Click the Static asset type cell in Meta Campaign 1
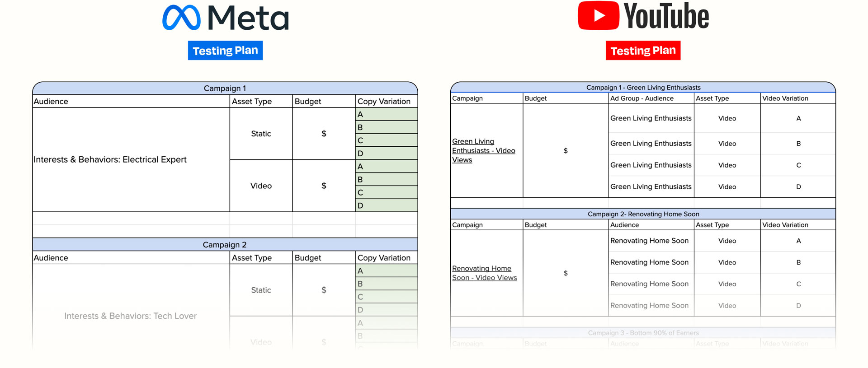 coord(261,134)
